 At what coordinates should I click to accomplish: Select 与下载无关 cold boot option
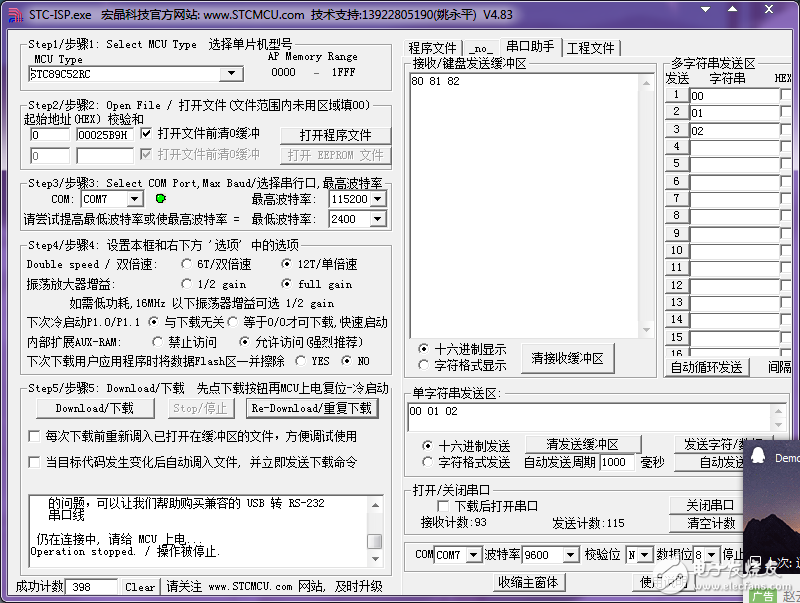tap(153, 322)
